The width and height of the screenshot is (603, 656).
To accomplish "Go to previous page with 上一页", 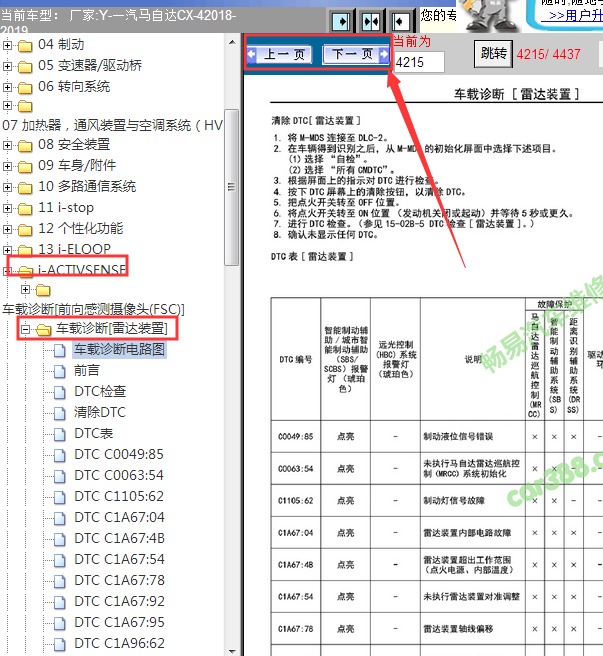I will (x=280, y=54).
